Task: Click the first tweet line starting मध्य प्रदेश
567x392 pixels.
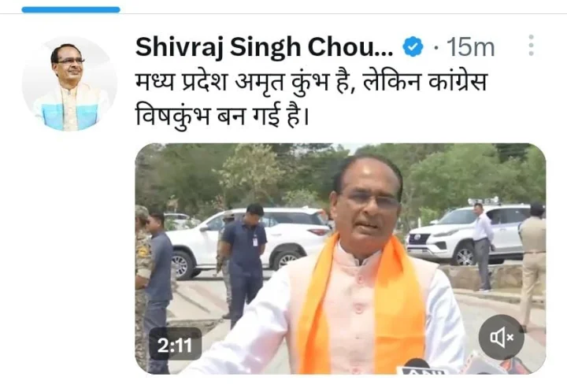Action: [311, 83]
